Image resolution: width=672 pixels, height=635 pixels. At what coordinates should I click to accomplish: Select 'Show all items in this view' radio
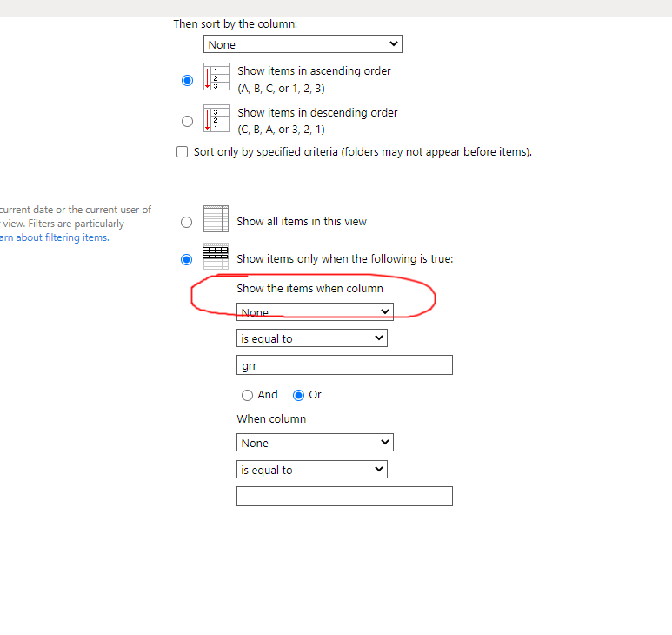click(186, 222)
